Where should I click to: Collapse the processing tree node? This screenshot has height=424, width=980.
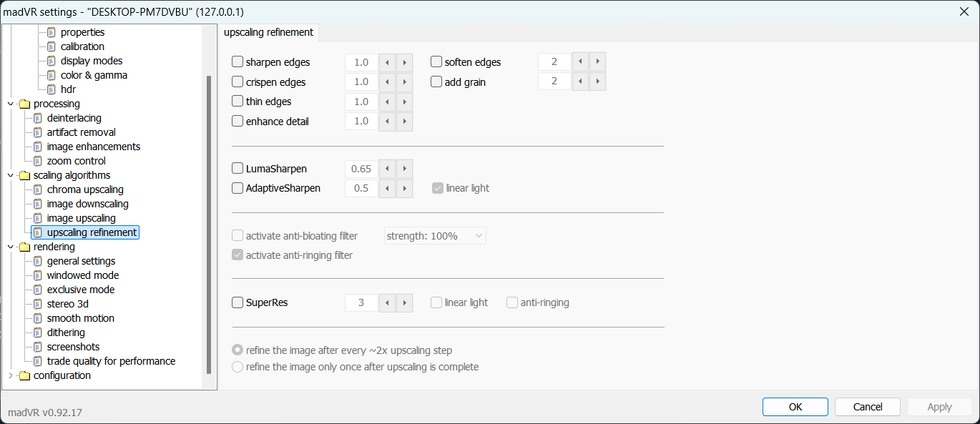click(x=10, y=104)
